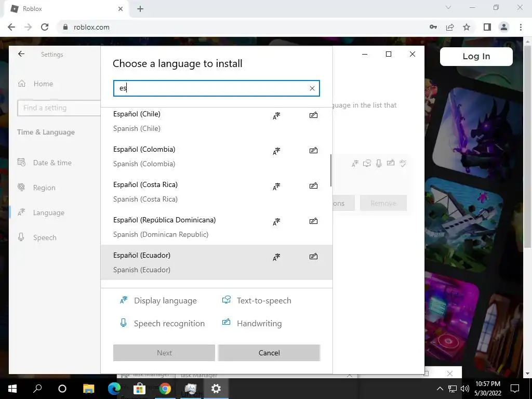This screenshot has width=532, height=399.
Task: Select Español (Colombia) language entry
Action: 217,156
